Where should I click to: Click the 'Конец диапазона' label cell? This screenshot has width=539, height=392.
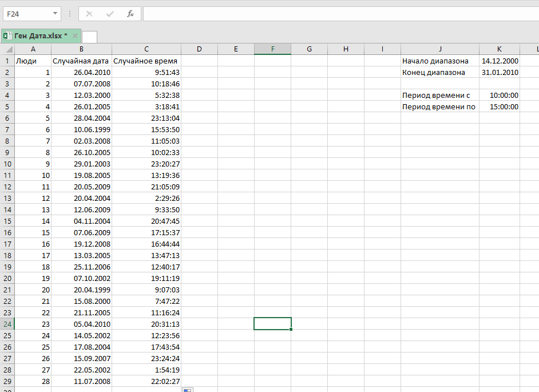440,72
